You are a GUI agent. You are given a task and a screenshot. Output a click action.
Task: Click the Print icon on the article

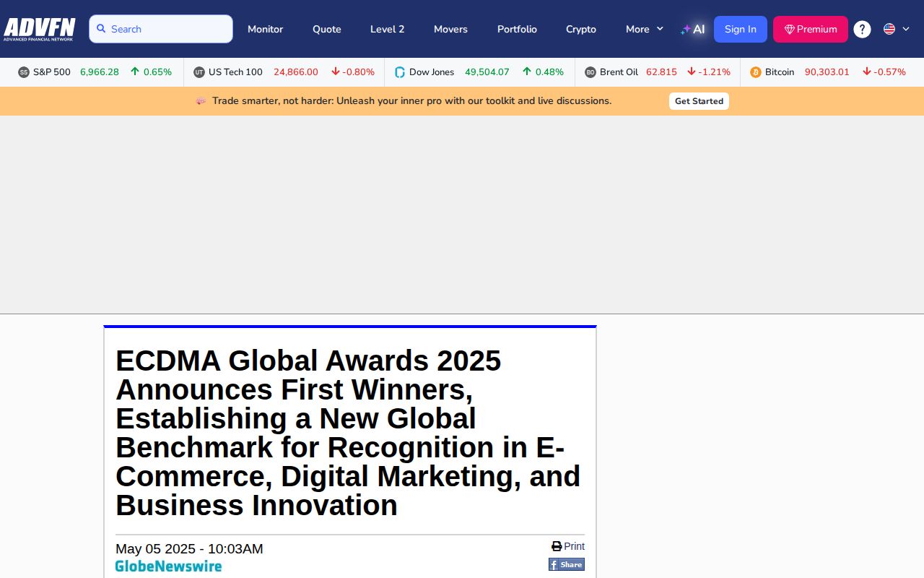pyautogui.click(x=556, y=546)
